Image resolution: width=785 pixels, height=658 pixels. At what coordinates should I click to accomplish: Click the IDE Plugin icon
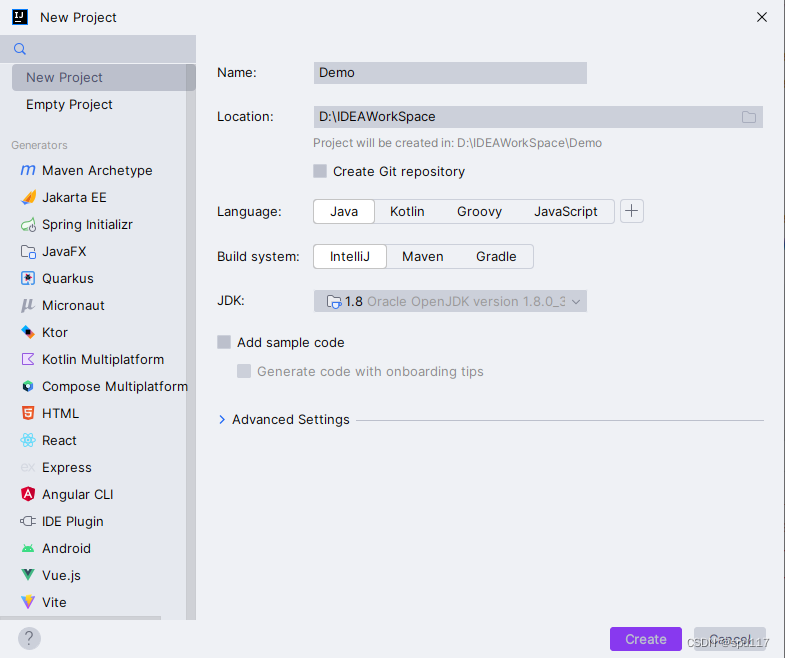(28, 521)
